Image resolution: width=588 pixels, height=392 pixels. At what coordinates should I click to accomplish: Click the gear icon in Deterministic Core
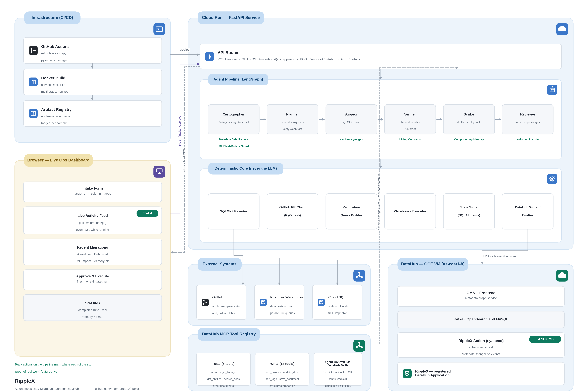(552, 179)
